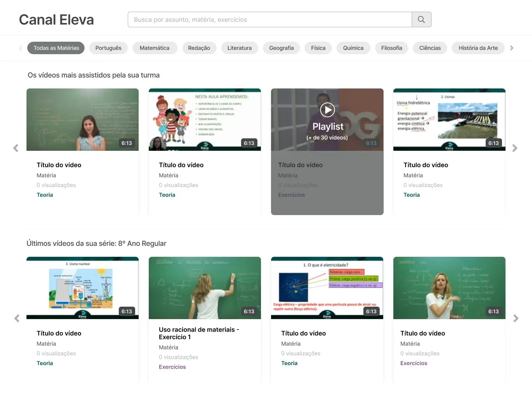
Task: Show more subjects with right chevron
Action: (512, 48)
